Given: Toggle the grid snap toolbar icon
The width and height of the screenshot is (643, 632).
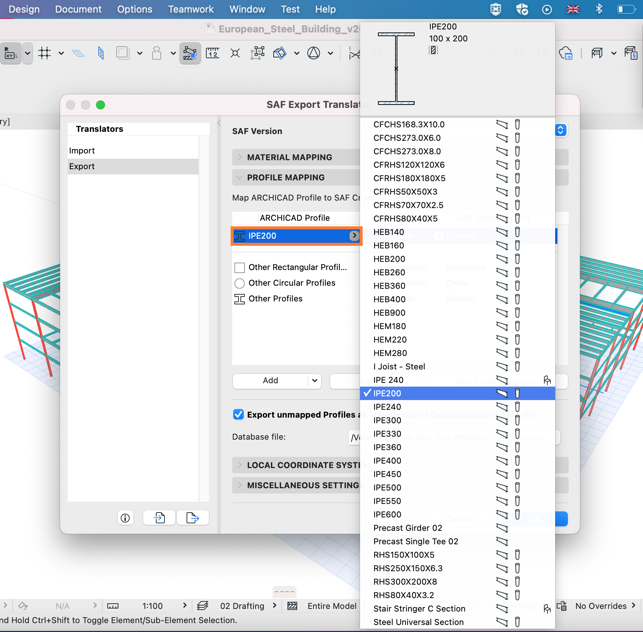Looking at the screenshot, I should point(44,53).
